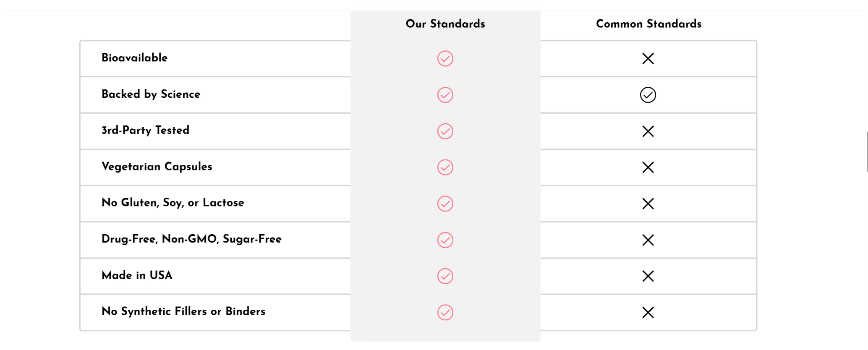Click the Common Standards column header
The image size is (868, 350).
pyautogui.click(x=648, y=24)
